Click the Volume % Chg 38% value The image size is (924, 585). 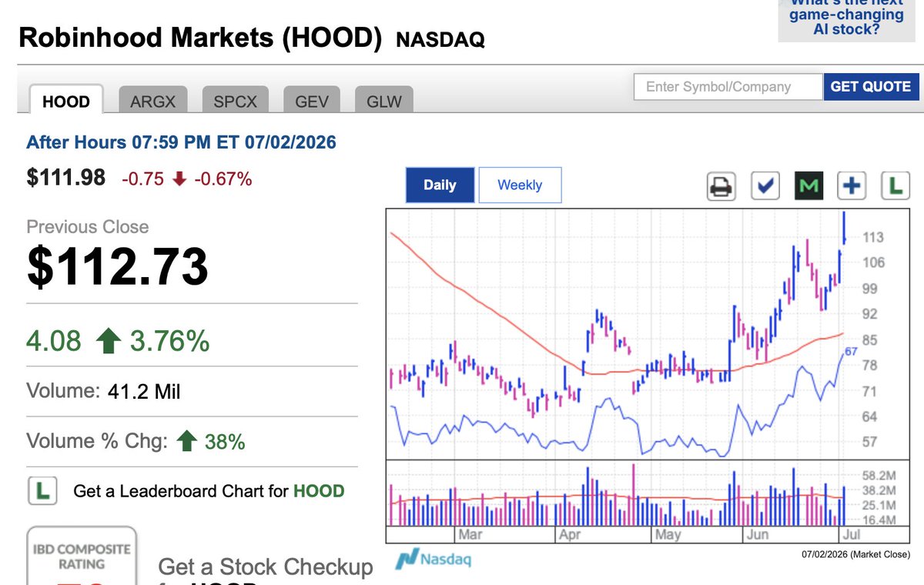225,442
